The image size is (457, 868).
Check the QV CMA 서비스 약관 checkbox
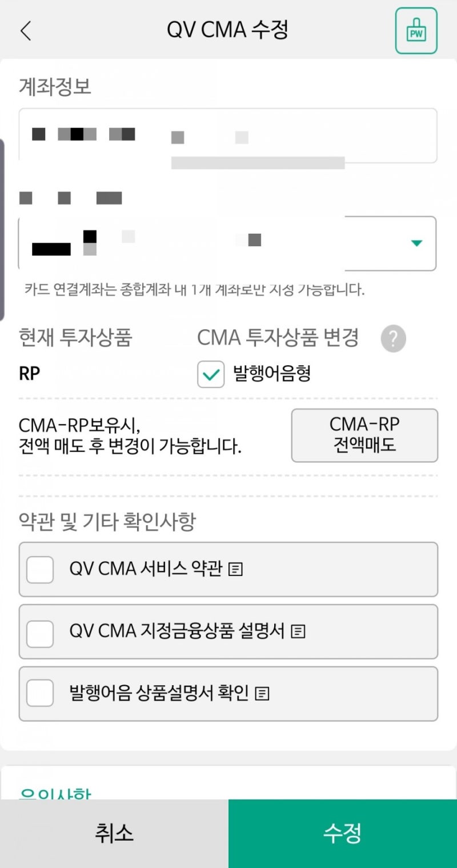point(40,569)
